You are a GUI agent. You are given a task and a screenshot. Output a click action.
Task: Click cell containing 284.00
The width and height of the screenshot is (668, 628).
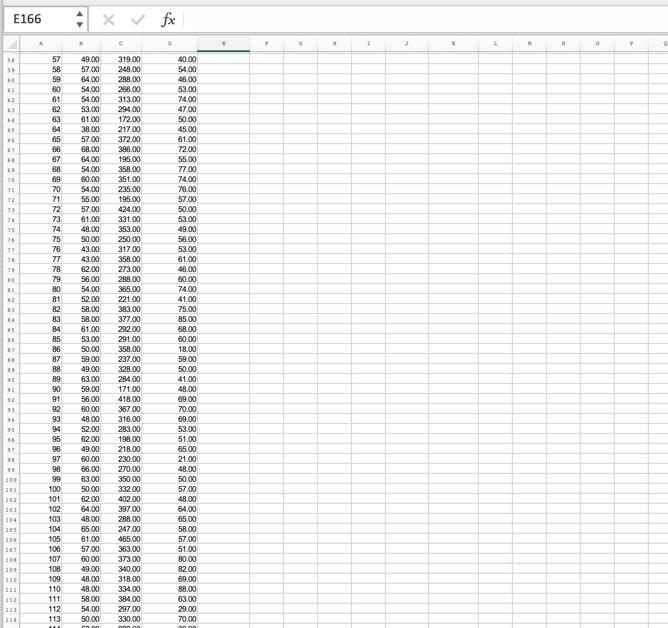coord(121,380)
